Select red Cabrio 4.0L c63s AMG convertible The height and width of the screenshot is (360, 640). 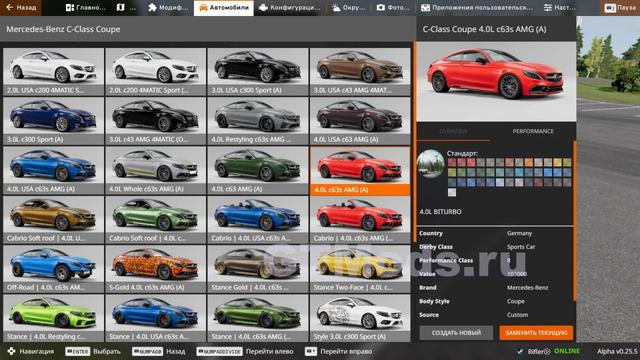[x=360, y=220]
